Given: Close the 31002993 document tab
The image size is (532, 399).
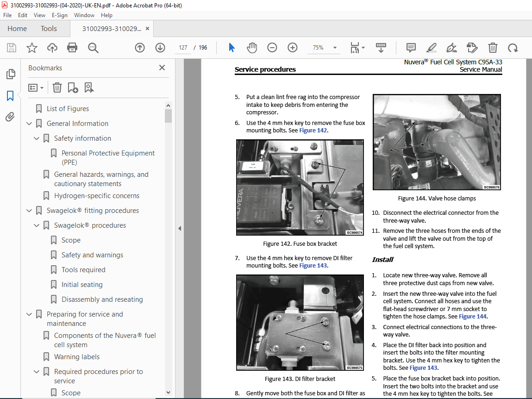Looking at the screenshot, I should click(147, 29).
